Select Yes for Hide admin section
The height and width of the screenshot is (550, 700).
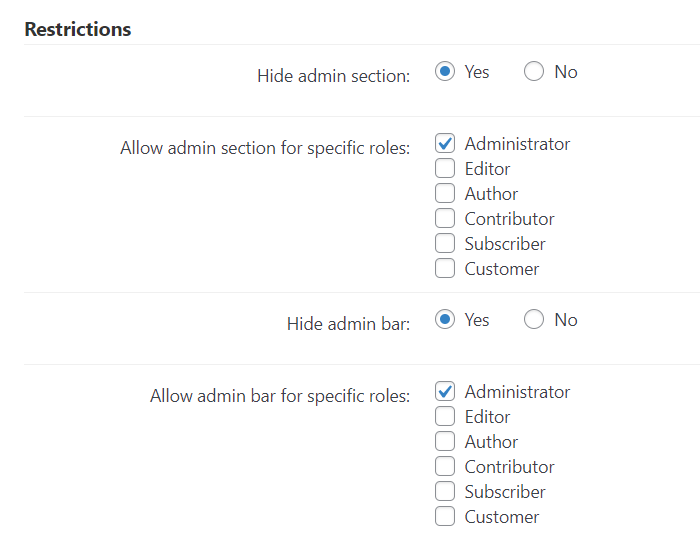pyautogui.click(x=445, y=72)
